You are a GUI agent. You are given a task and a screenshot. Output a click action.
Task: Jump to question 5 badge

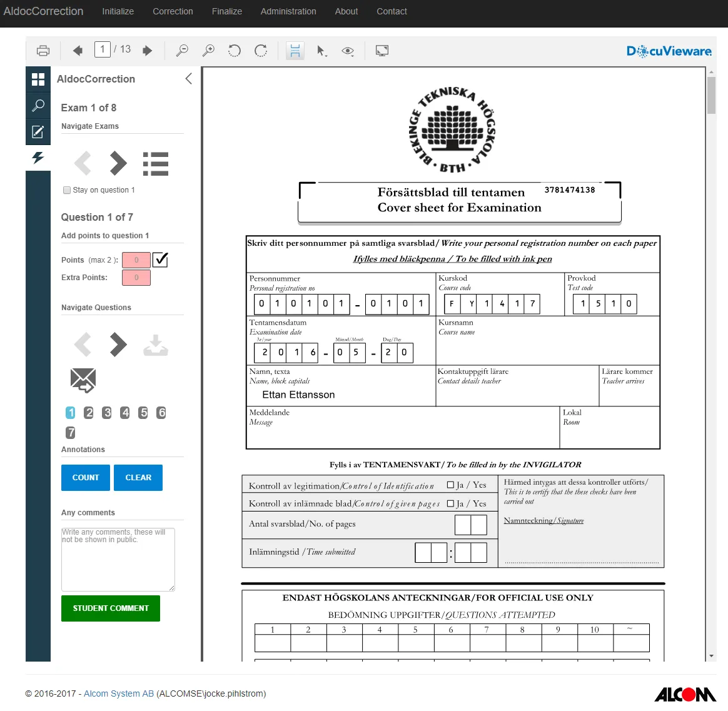143,413
